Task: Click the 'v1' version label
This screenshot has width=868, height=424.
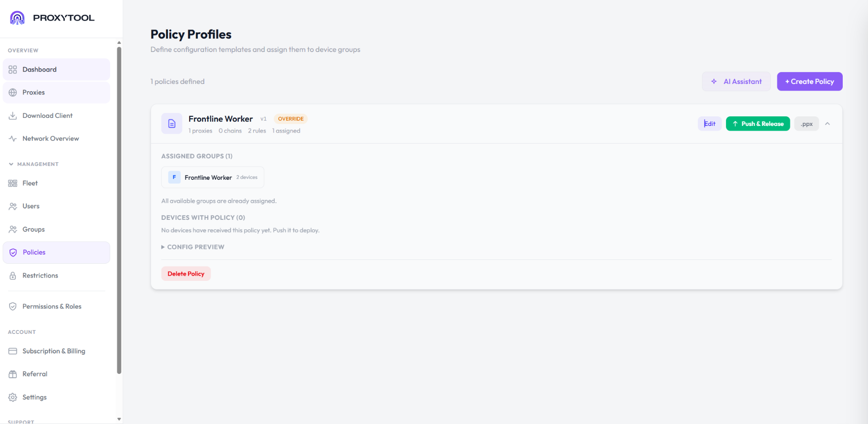Action: (264, 119)
